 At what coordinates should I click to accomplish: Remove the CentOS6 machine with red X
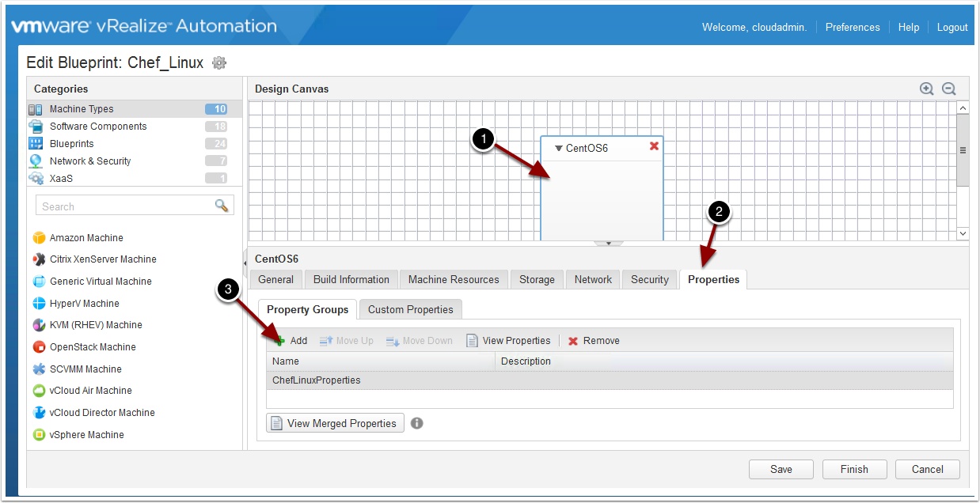654,146
